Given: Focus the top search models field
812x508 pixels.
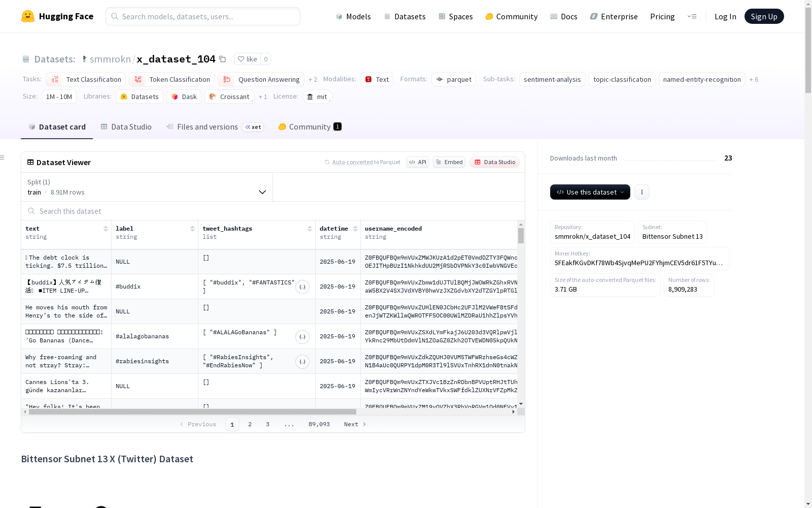Looking at the screenshot, I should [203, 16].
